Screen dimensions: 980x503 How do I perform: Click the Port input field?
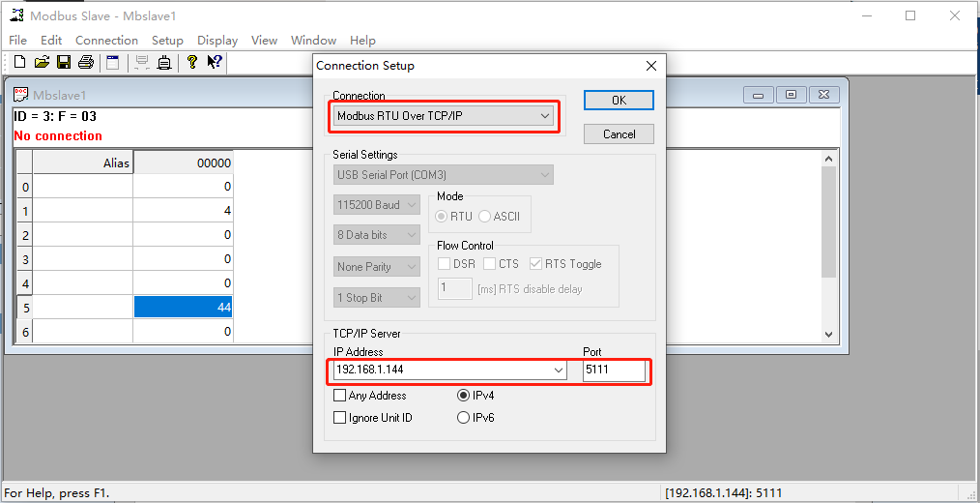point(614,370)
